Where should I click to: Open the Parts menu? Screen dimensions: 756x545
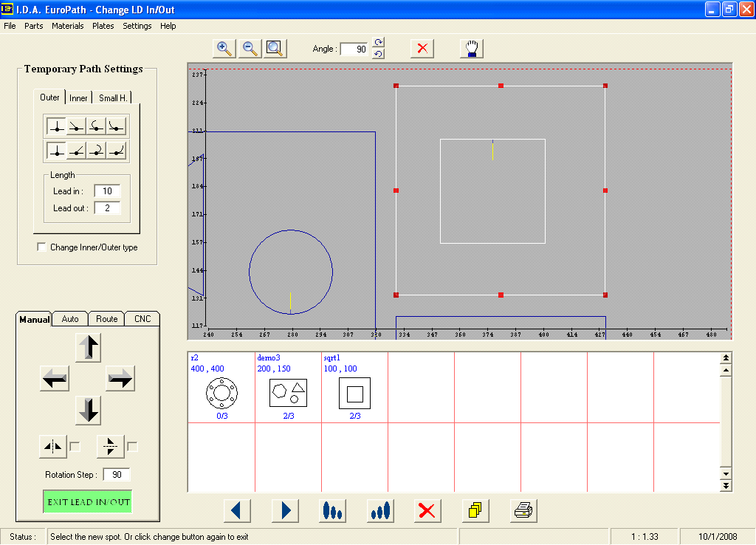click(x=34, y=26)
